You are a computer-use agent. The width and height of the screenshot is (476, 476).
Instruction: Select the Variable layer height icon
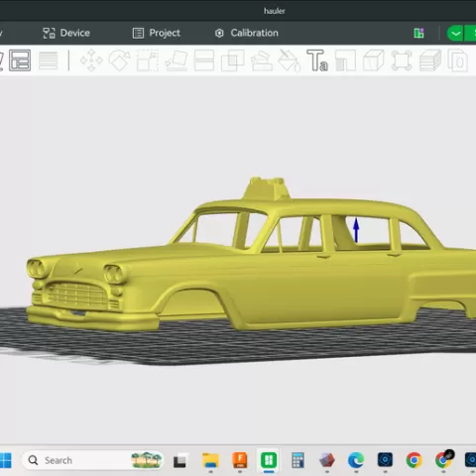(49, 60)
